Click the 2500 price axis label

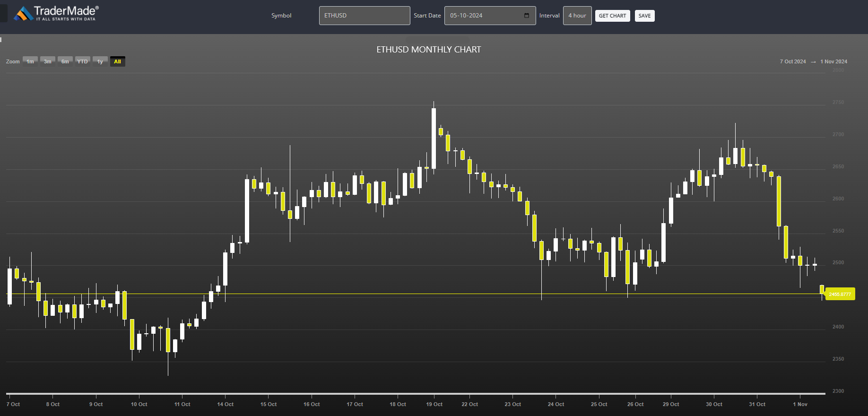tap(838, 262)
